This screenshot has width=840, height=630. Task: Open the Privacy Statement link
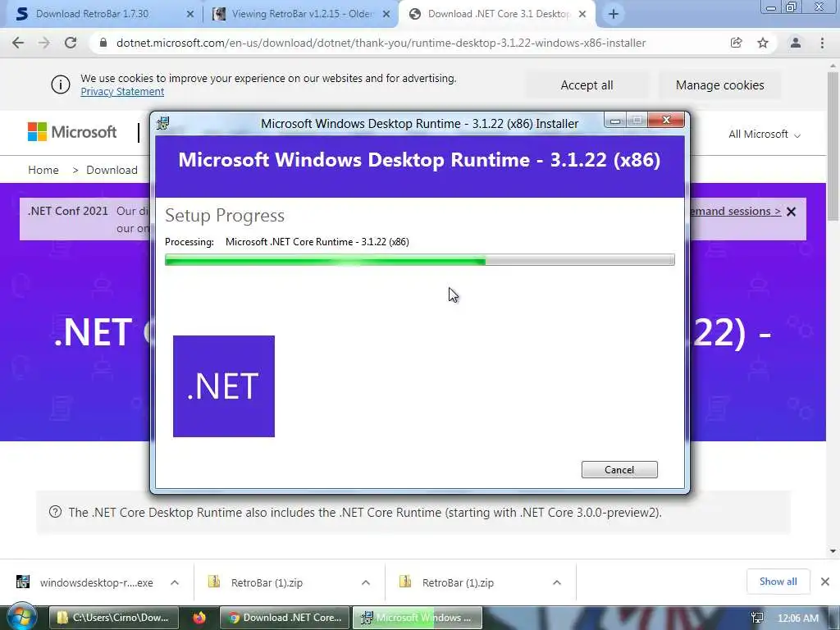point(122,92)
